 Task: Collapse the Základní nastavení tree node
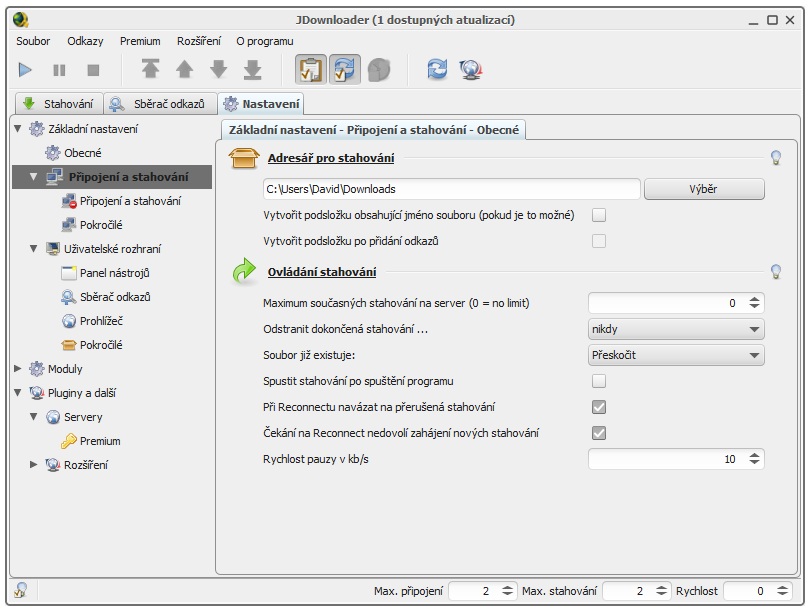click(18, 128)
